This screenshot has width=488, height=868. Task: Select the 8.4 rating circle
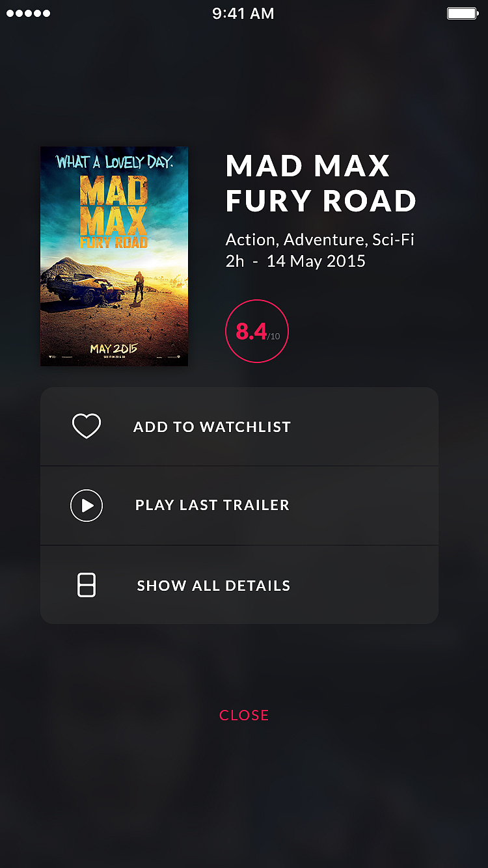pos(257,331)
